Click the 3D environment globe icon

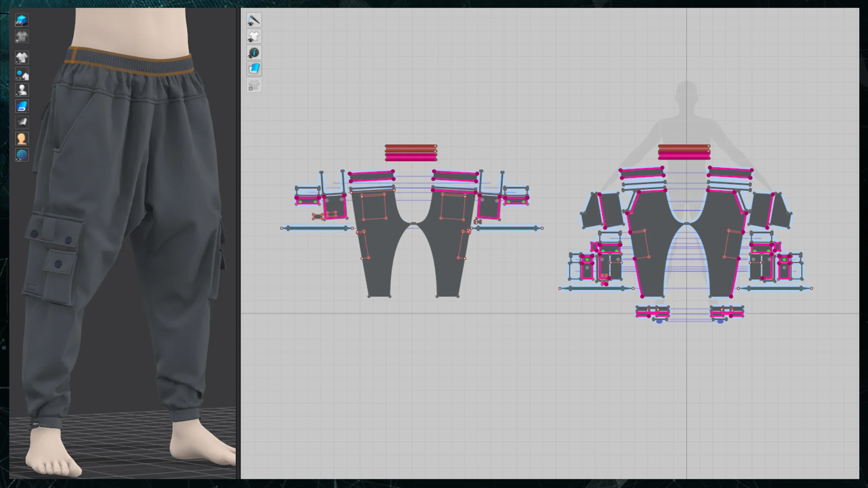(x=22, y=155)
